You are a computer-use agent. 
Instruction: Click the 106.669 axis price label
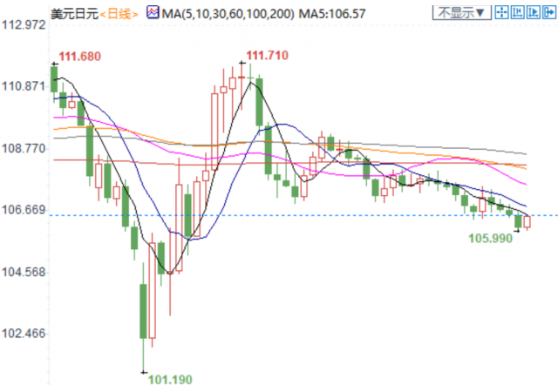pyautogui.click(x=24, y=210)
